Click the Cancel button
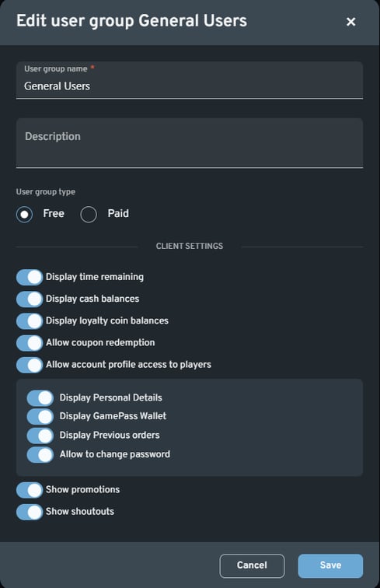Image resolution: width=380 pixels, height=588 pixels. 252,565
